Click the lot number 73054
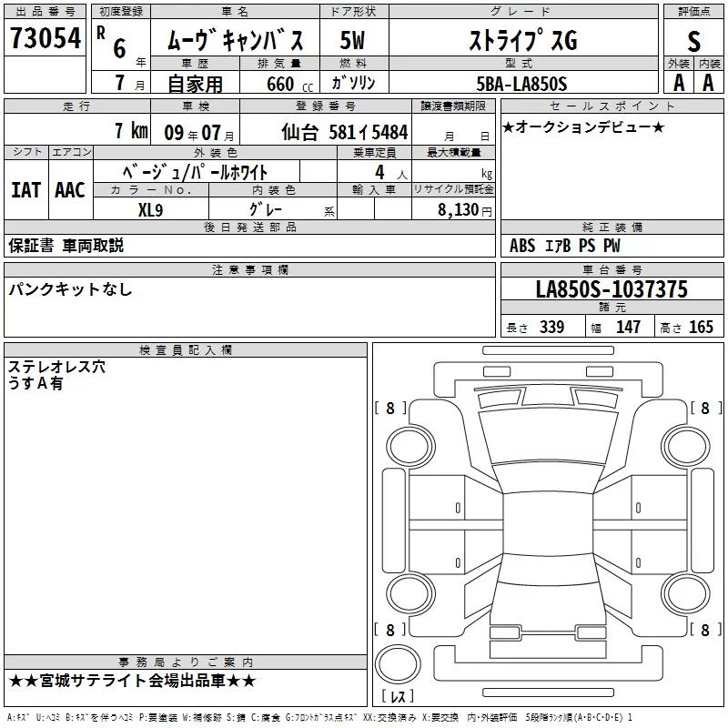The height and width of the screenshot is (728, 728). (x=45, y=38)
